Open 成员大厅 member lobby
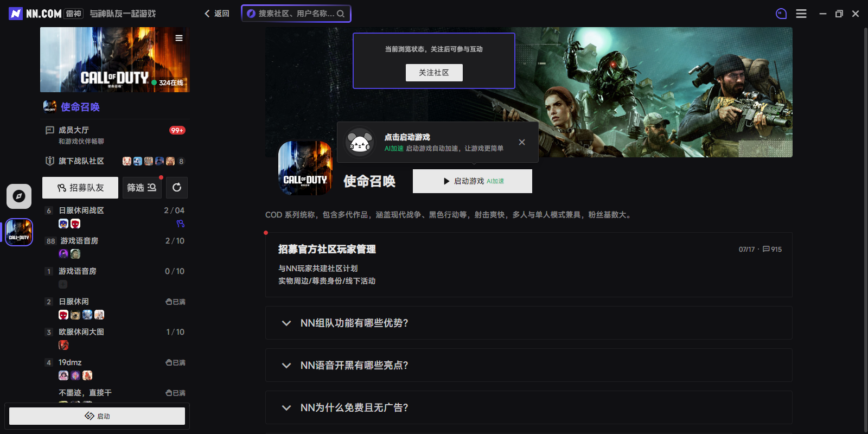 115,135
